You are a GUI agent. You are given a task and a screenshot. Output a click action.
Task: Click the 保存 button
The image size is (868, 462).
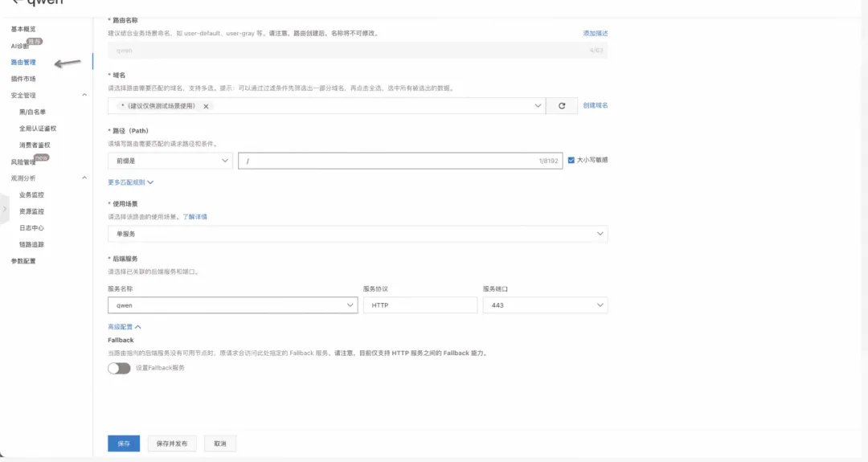[x=124, y=444]
